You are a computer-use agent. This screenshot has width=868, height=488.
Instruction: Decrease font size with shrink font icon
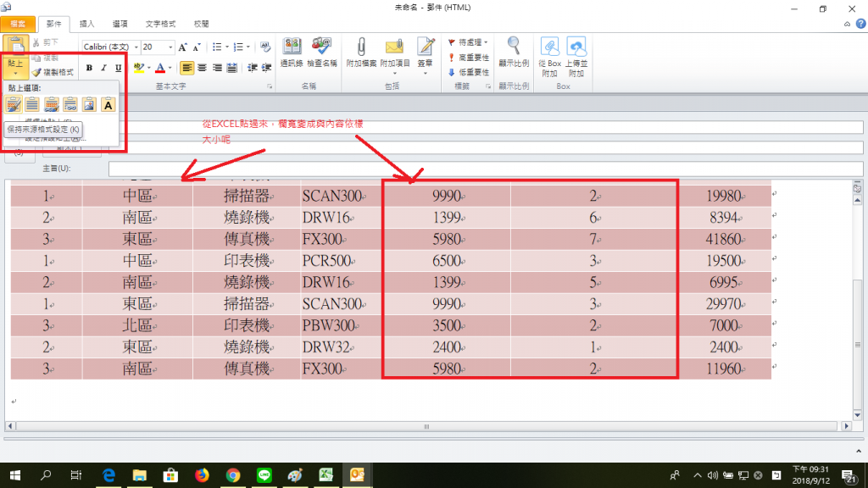pyautogui.click(x=196, y=47)
